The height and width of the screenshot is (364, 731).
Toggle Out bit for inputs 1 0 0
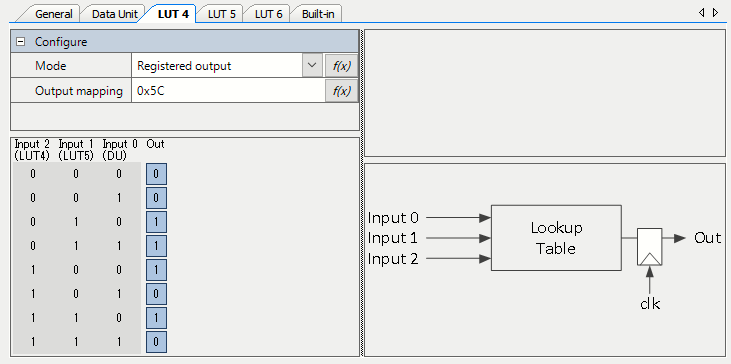(156, 270)
